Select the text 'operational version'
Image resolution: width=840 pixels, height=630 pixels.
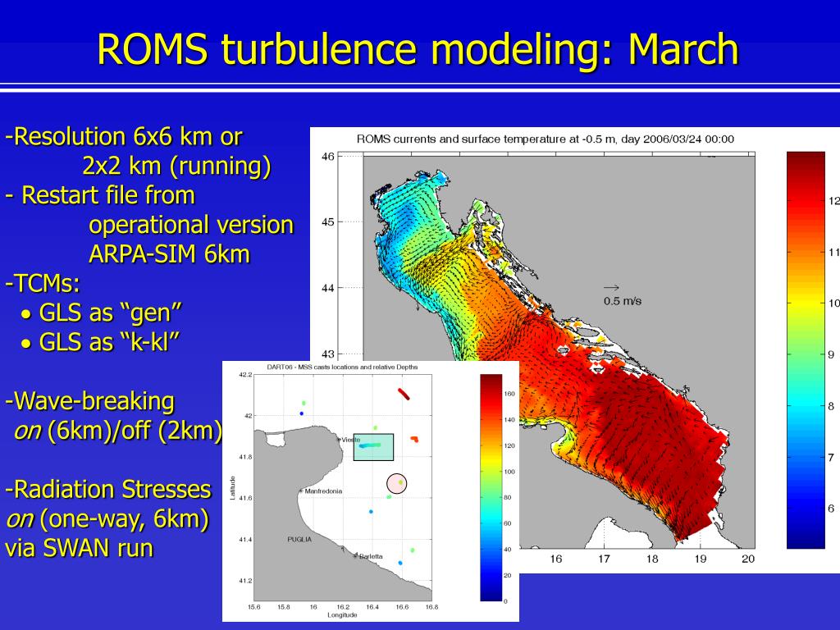tap(191, 225)
